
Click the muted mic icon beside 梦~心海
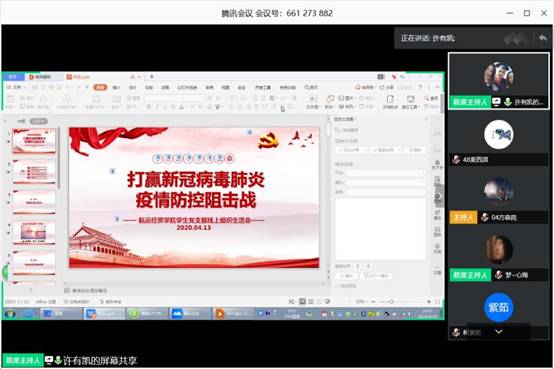(499, 275)
